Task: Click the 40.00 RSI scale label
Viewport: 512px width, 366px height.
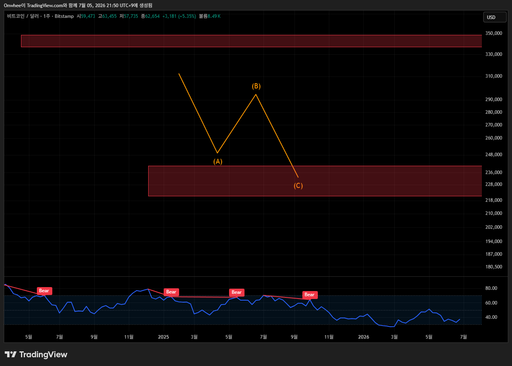Action: click(491, 317)
